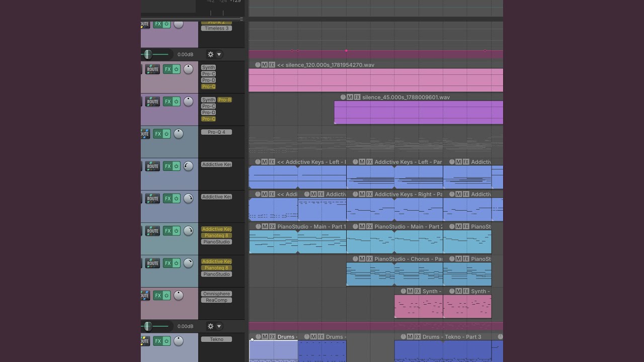This screenshot has height=362, width=644.
Task: Click the 0.00dB value above the Tekno track
Action: click(185, 326)
